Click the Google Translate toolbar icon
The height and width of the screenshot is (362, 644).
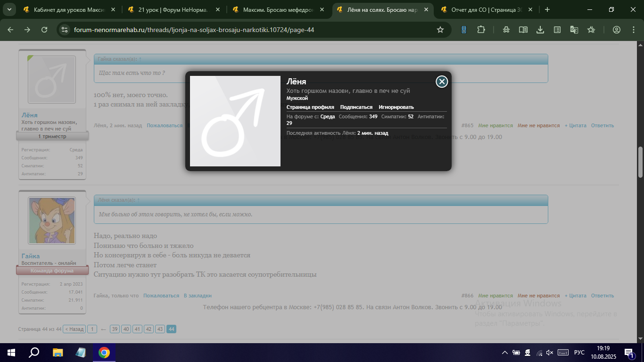[574, 30]
